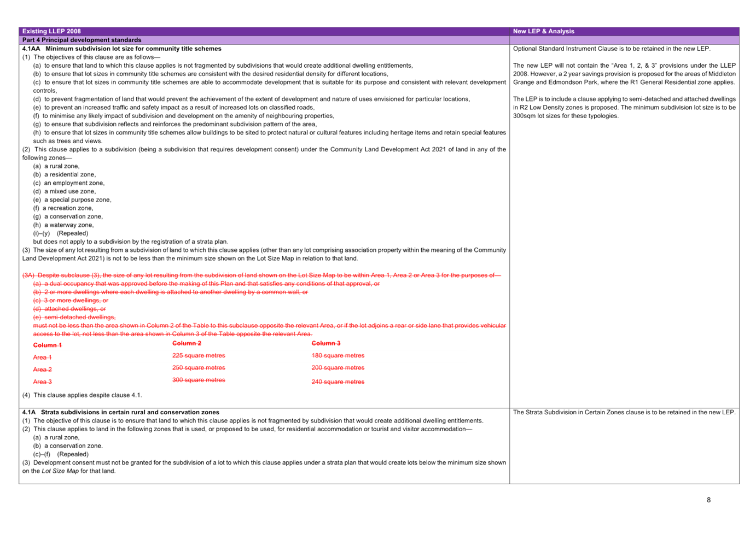The width and height of the screenshot is (756, 534).
Task: Click 'Optional Standard Instrument Clause' analysis sentence
Action: (612, 49)
